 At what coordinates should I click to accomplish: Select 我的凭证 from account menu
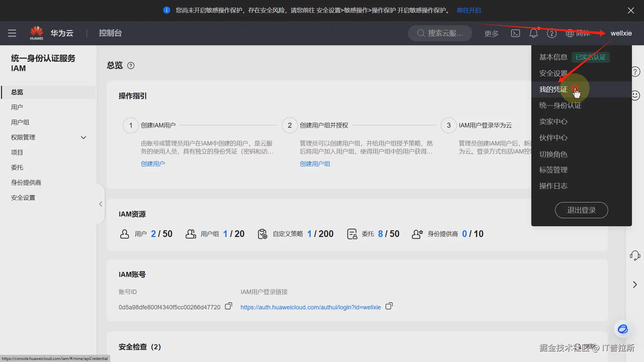click(x=553, y=89)
